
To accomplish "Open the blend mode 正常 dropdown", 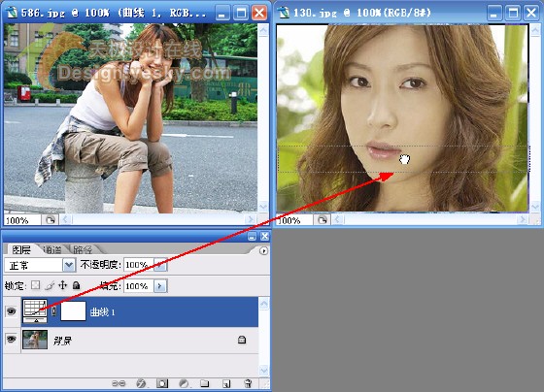I will coord(40,266).
